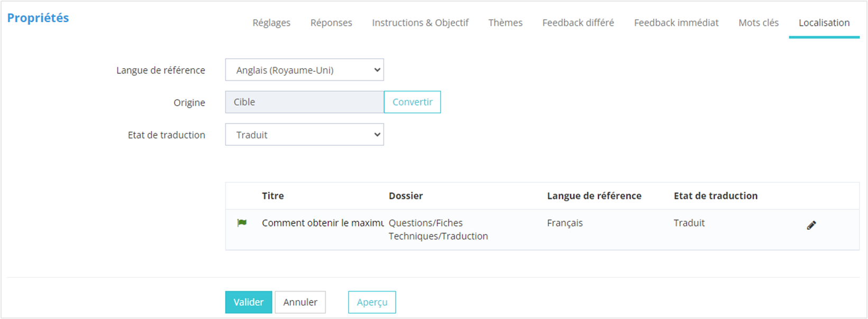This screenshot has width=868, height=319.
Task: Click the Dossier column header
Action: 406,196
